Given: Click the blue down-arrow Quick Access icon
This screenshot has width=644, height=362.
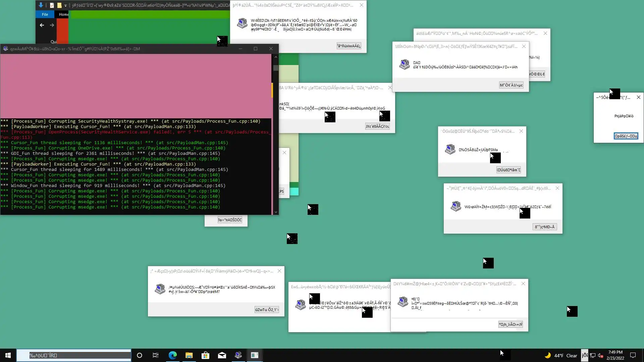Looking at the screenshot, I should (x=41, y=5).
